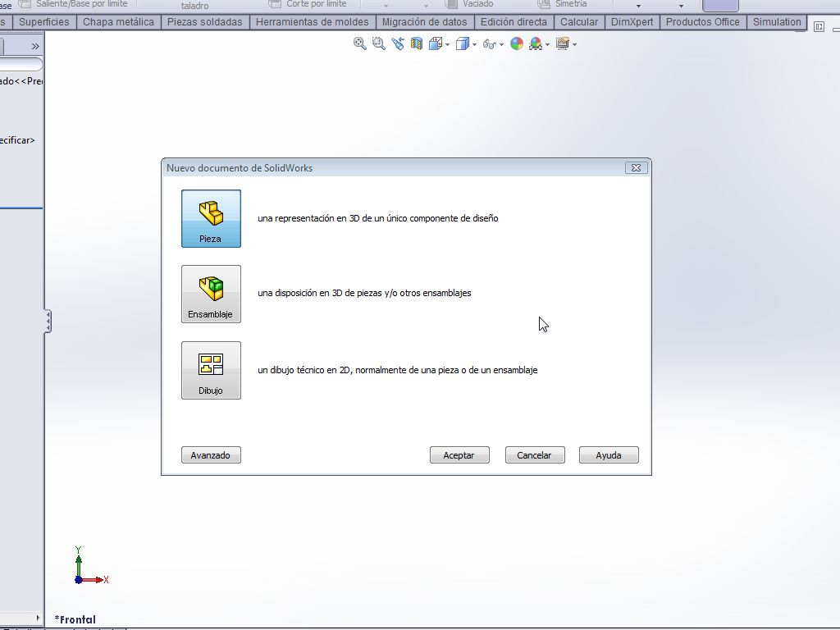The height and width of the screenshot is (630, 840).
Task: Click the left panel collapse handle
Action: (x=48, y=321)
